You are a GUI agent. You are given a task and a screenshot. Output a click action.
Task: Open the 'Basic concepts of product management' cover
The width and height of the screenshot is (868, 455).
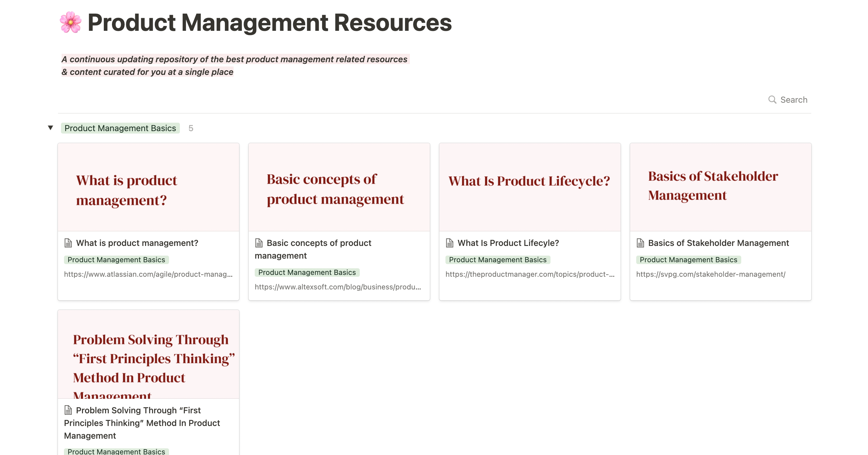click(339, 187)
